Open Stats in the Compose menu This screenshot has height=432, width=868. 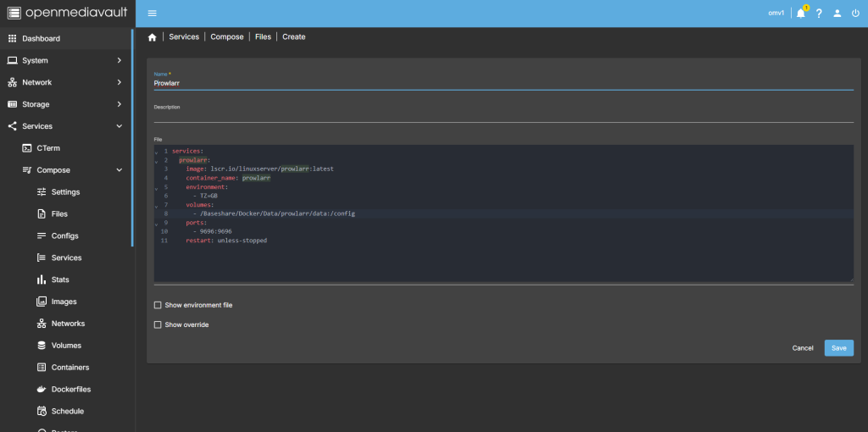coord(60,280)
